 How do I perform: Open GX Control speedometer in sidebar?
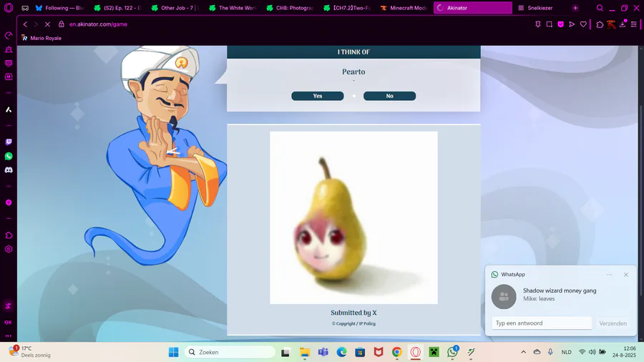point(9,36)
